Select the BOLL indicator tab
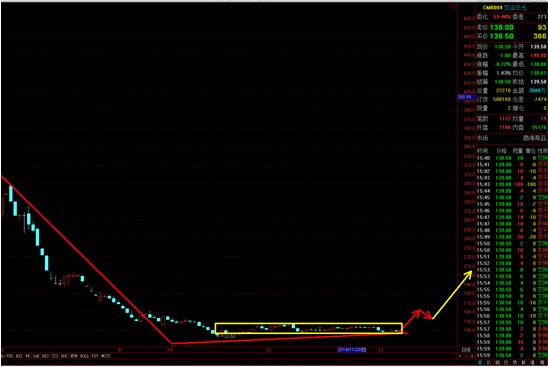 tap(85, 356)
